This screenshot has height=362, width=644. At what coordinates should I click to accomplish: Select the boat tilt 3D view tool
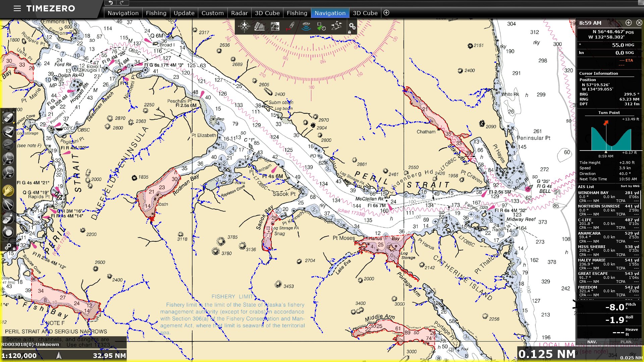(8, 131)
